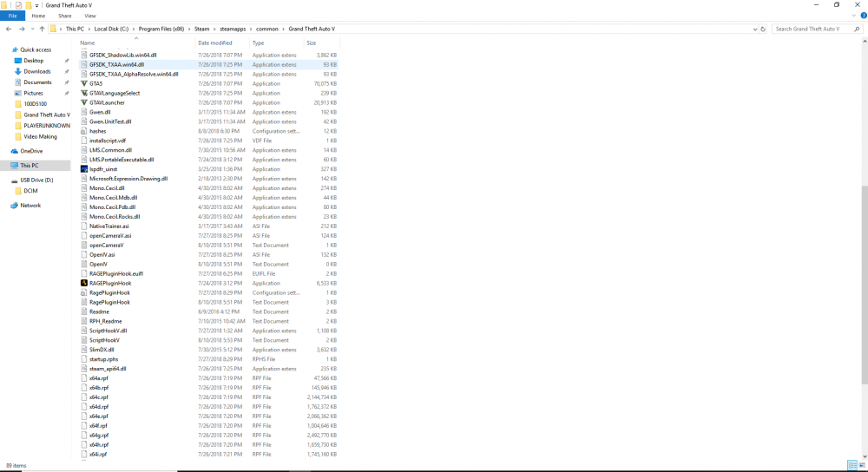Click the vertical scrollbar thumb

click(x=865, y=285)
